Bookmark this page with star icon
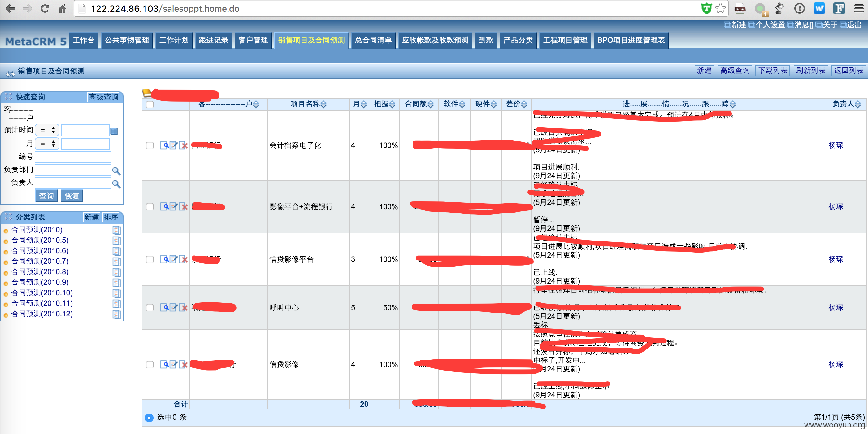The height and width of the screenshot is (434, 868). tap(720, 8)
